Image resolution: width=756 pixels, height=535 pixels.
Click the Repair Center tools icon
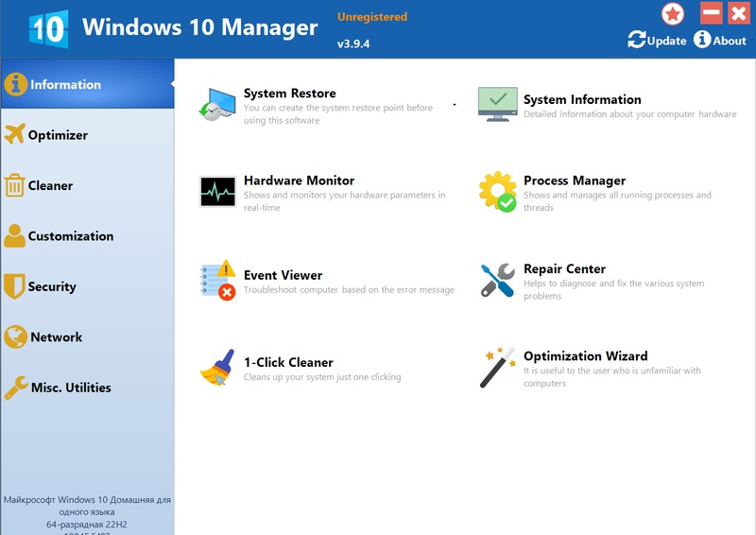coord(498,281)
